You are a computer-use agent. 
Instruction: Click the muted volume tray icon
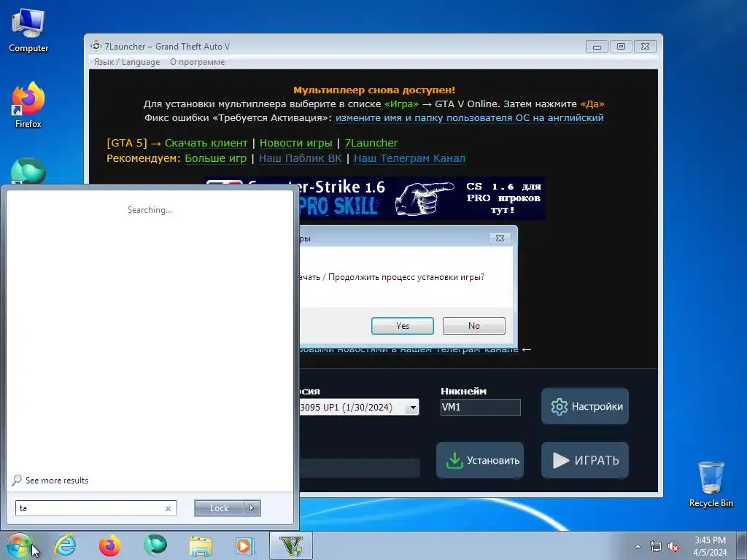673,547
